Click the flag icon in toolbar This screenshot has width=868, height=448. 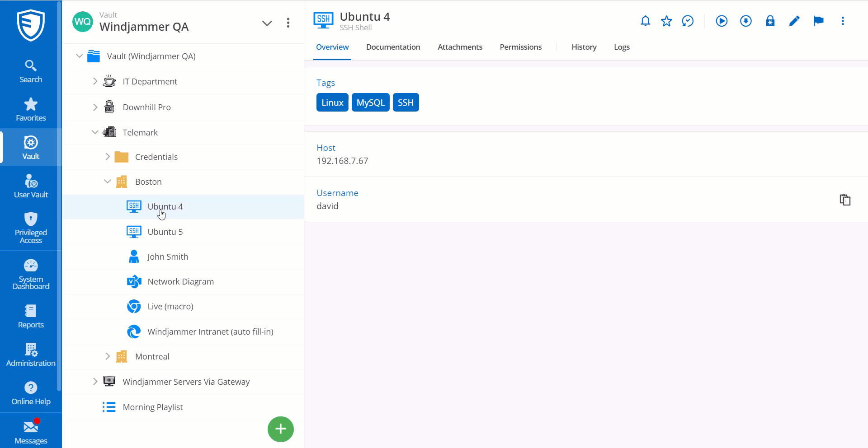[818, 21]
